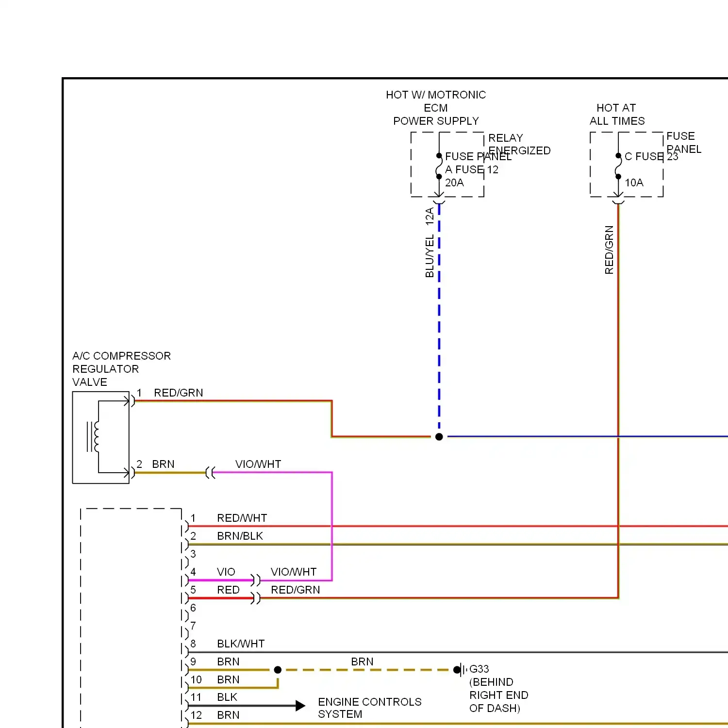
Task: Click the inline connector between RED and RED/GRN
Action: (x=256, y=598)
